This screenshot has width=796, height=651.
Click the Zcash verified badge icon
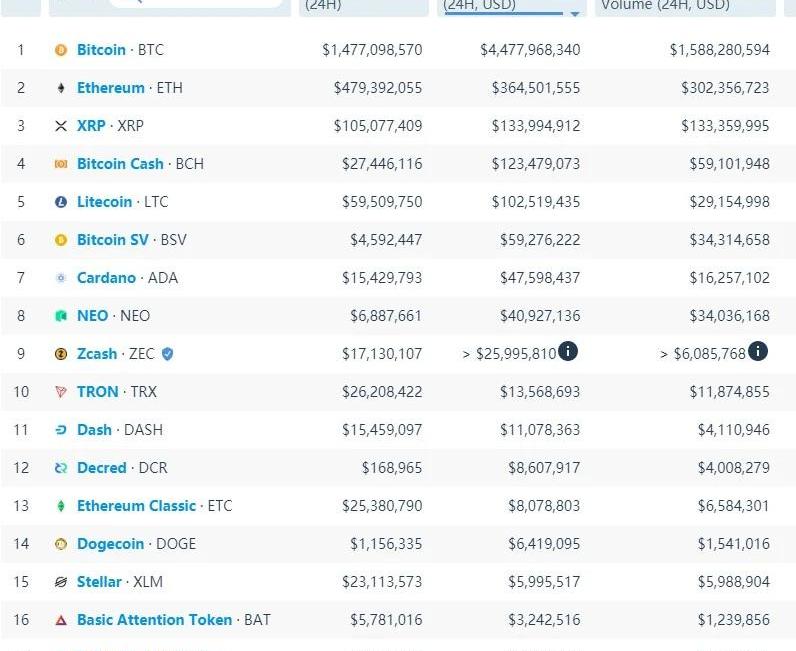point(167,354)
